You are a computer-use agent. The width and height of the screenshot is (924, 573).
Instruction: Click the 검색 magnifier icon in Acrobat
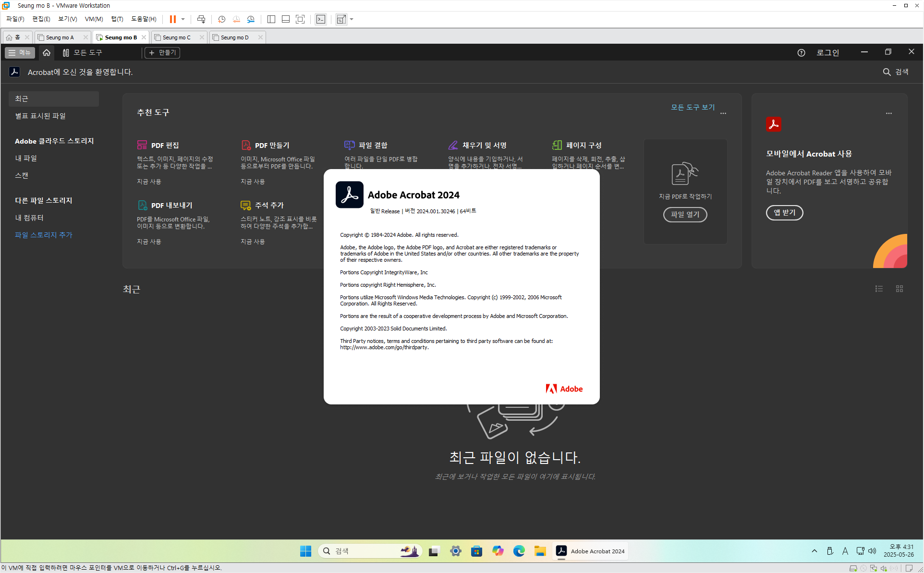(x=887, y=72)
